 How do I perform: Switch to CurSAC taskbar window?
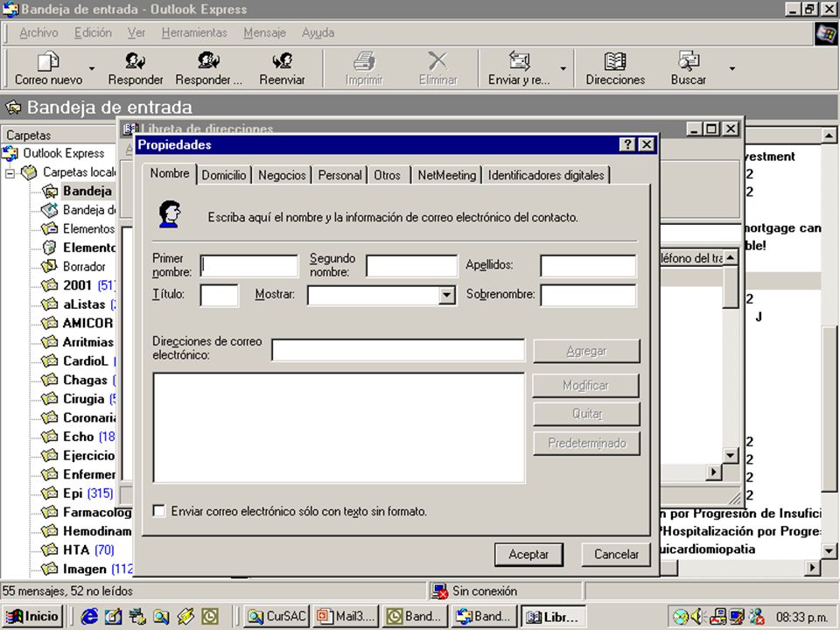(x=277, y=617)
